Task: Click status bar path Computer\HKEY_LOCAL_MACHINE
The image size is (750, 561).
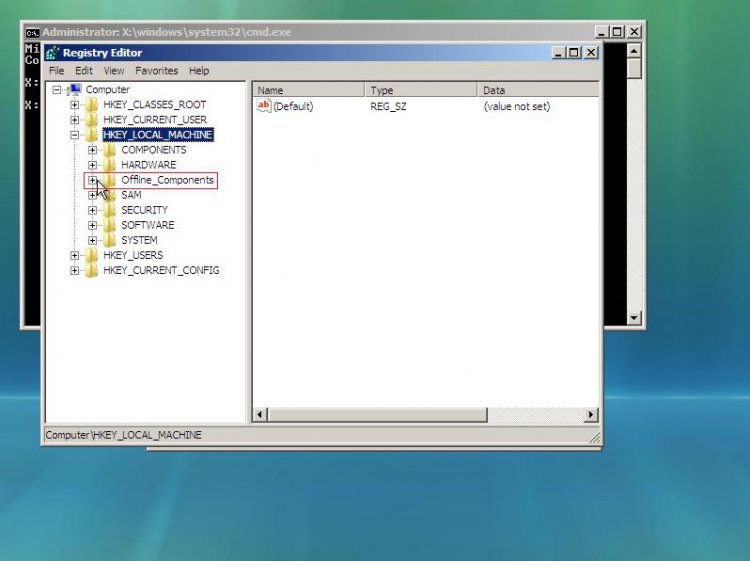Action: 123,435
